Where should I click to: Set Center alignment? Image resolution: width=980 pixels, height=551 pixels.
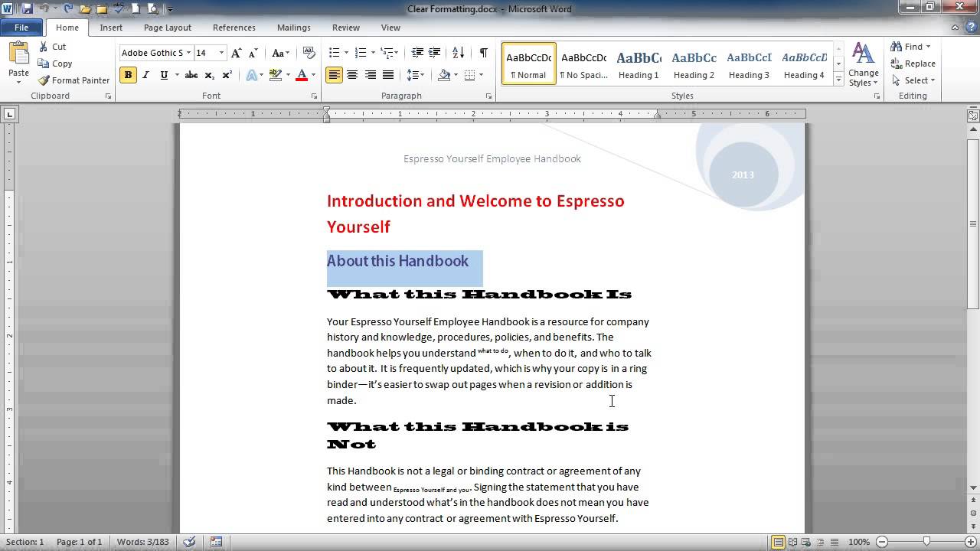click(352, 75)
